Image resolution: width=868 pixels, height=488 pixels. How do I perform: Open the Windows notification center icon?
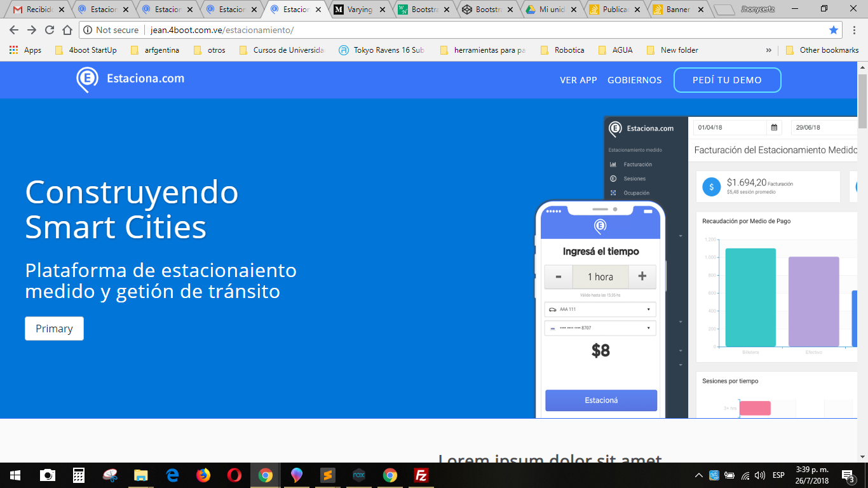coord(848,475)
